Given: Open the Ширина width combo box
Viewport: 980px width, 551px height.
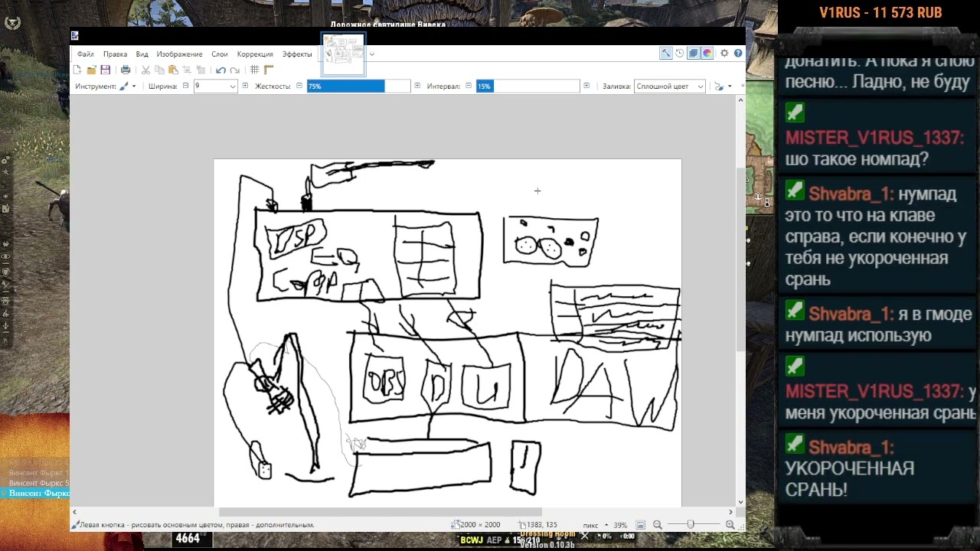Looking at the screenshot, I should (x=215, y=86).
